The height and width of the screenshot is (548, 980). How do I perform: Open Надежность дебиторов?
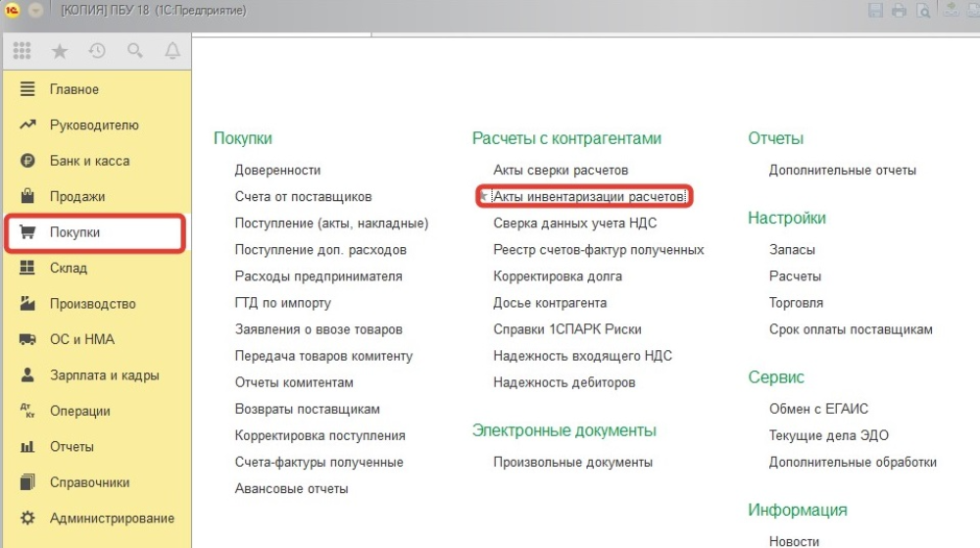564,382
